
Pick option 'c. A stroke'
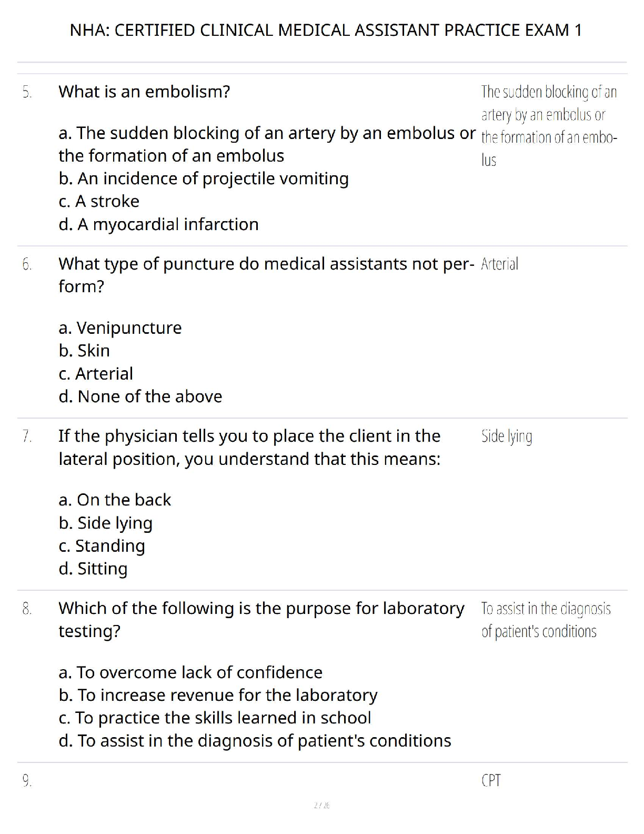[99, 201]
